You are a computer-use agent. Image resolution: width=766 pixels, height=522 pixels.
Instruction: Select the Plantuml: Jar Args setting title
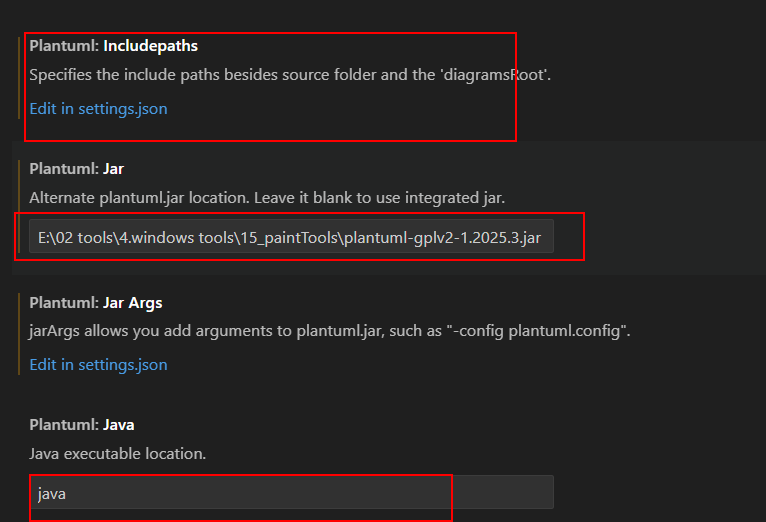pos(96,303)
